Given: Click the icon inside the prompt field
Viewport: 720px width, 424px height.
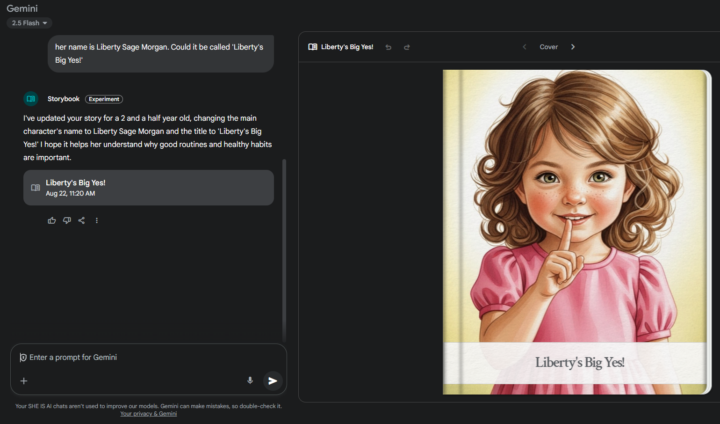Looking at the screenshot, I should click(22, 357).
